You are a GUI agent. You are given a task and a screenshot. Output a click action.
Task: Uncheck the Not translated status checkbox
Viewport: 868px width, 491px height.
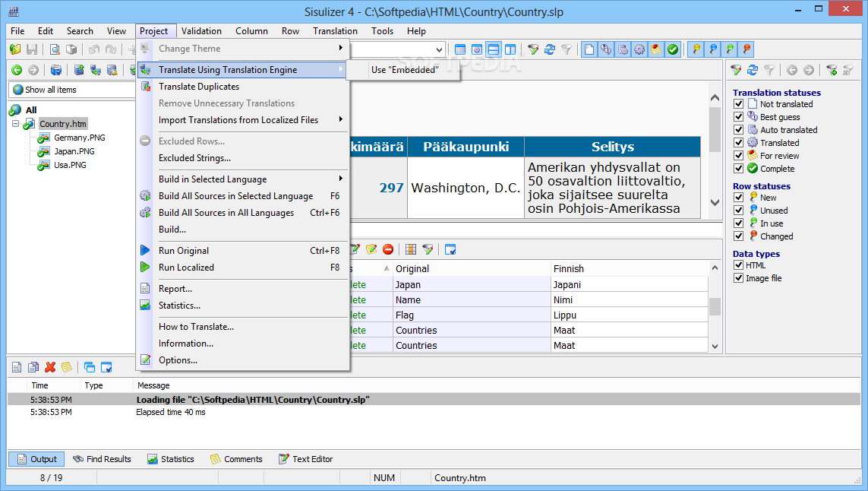[x=738, y=103]
